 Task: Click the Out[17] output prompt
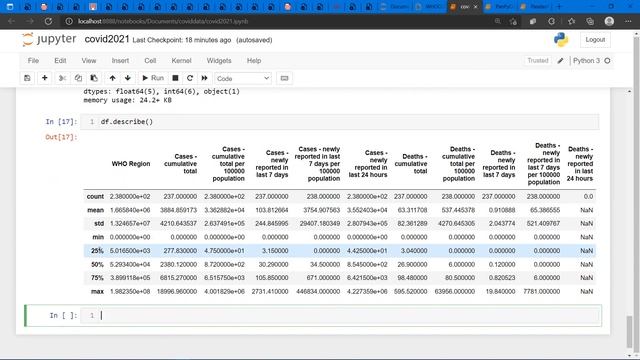tap(61, 137)
